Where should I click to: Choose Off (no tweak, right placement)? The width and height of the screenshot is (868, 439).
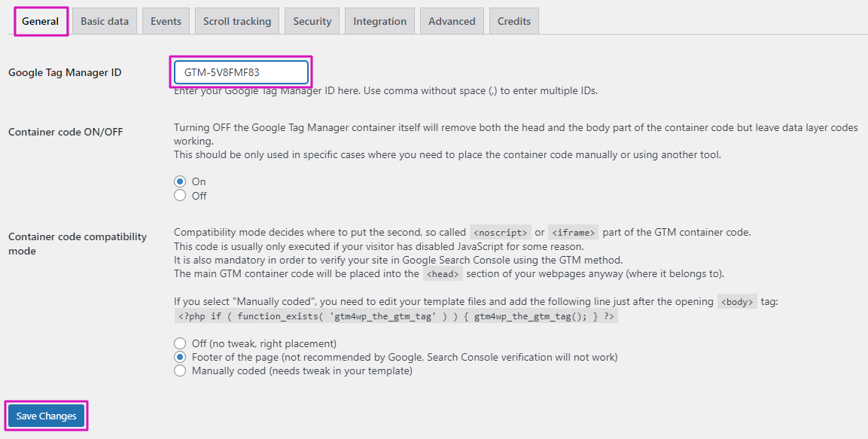180,343
